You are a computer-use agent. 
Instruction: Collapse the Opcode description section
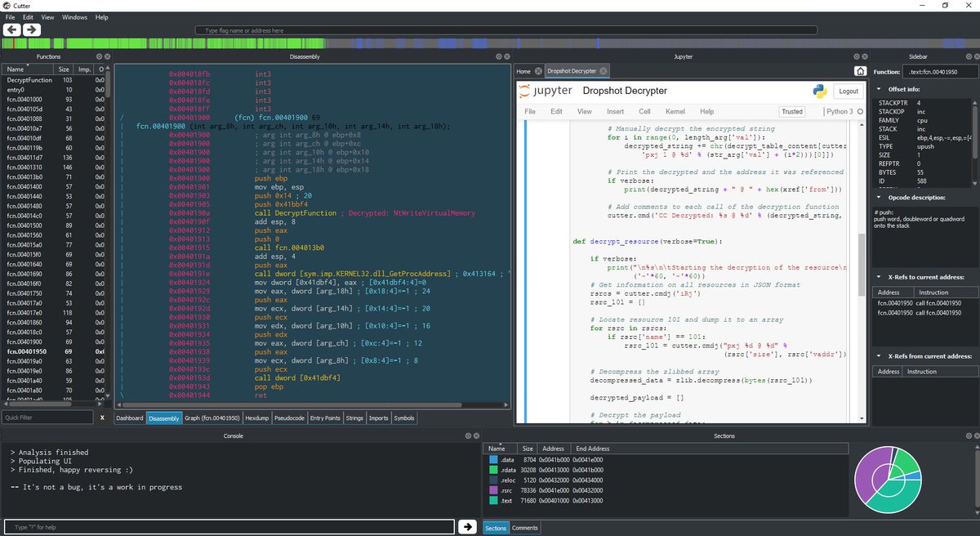pyautogui.click(x=878, y=198)
